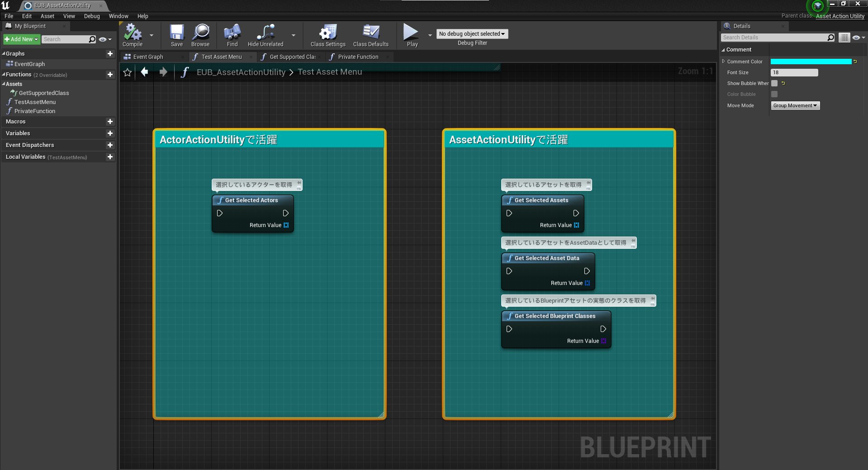This screenshot has width=868, height=470.
Task: Collapse Comment section in Details
Action: tap(723, 50)
